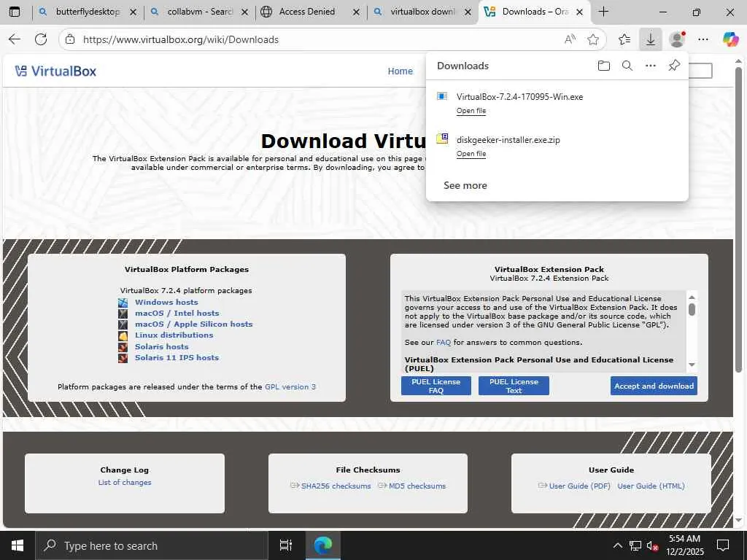
Task: Open the notification center icon
Action: click(x=723, y=545)
